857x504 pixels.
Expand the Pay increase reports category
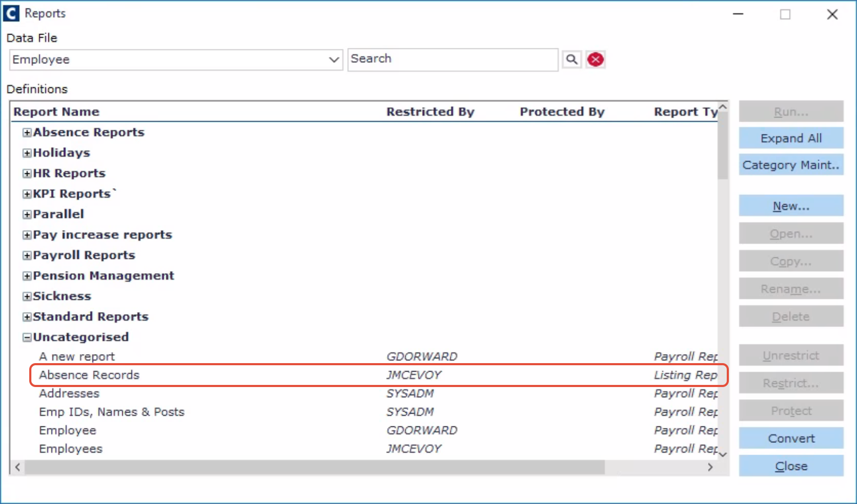[27, 235]
